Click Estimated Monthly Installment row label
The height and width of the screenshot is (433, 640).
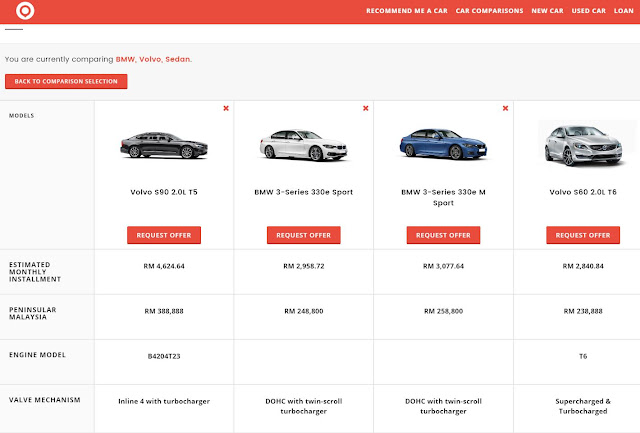(35, 272)
